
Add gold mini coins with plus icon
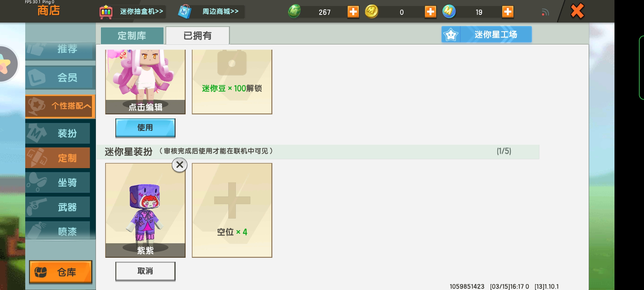tap(430, 12)
